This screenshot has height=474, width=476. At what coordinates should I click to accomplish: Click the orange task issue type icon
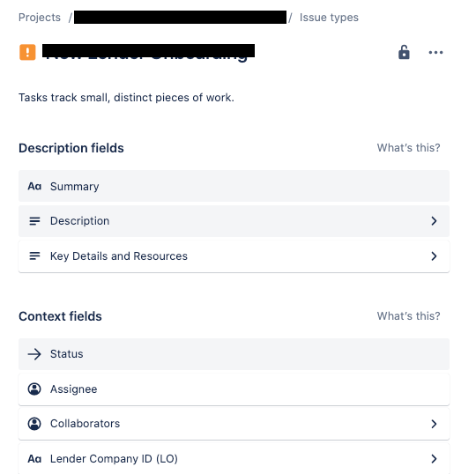click(x=27, y=52)
